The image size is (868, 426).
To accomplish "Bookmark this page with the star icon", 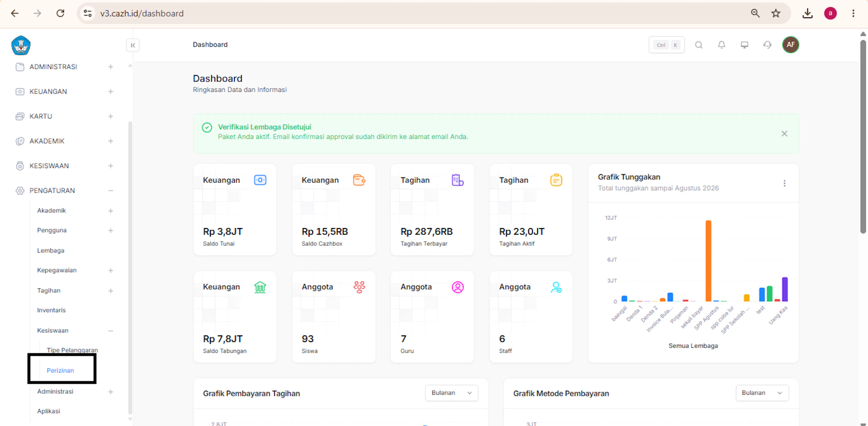I will tap(776, 13).
